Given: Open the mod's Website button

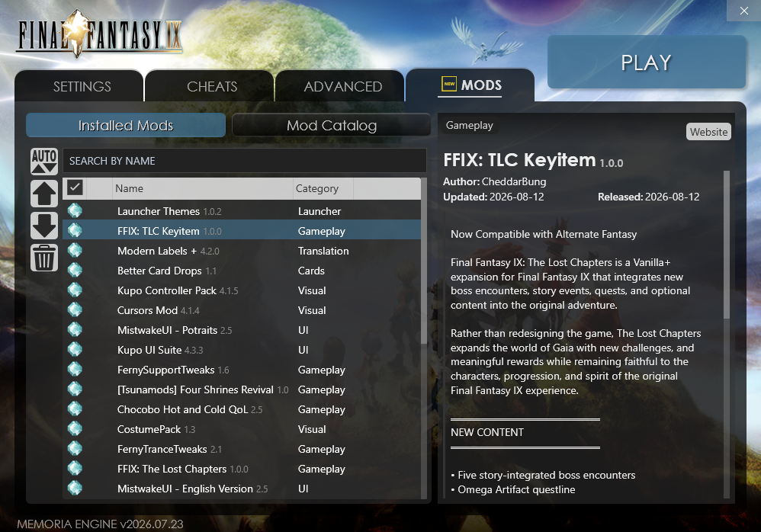Looking at the screenshot, I should [x=708, y=132].
